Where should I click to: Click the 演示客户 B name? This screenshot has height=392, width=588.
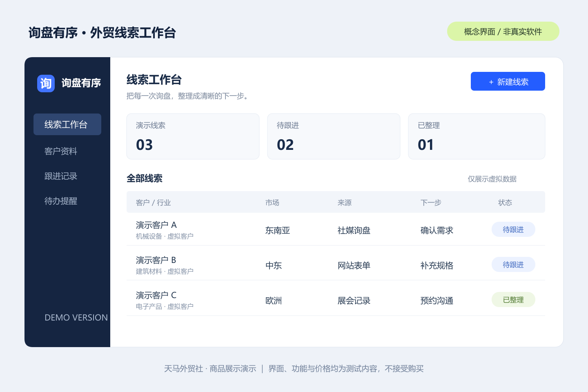point(156,260)
